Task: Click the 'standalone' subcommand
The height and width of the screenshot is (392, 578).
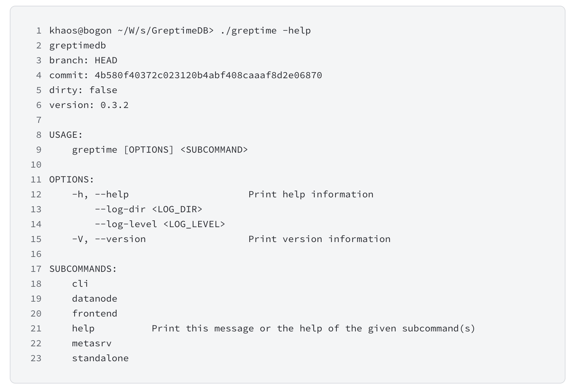Action: click(x=100, y=358)
